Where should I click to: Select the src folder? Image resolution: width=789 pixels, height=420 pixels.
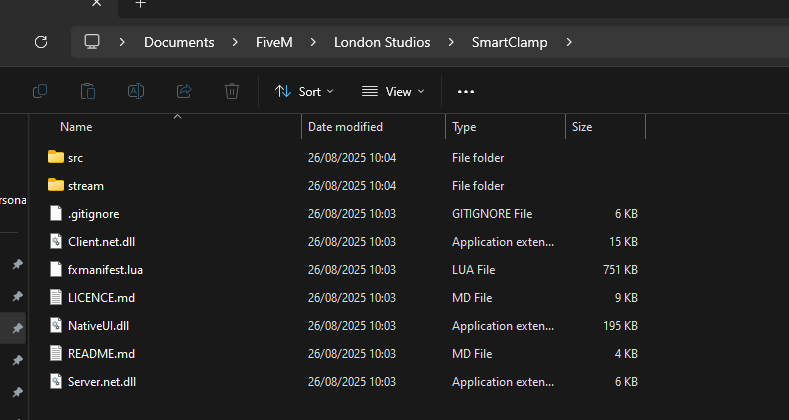[x=75, y=158]
